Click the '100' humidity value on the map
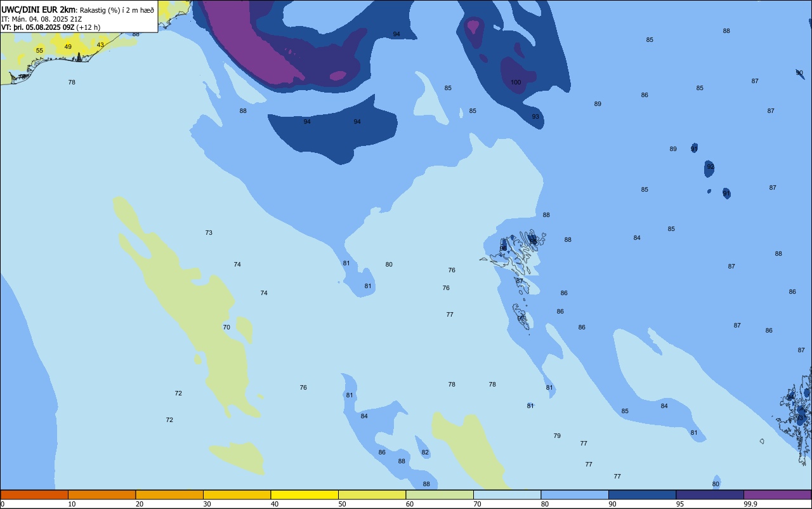The image size is (812, 509). tap(516, 83)
